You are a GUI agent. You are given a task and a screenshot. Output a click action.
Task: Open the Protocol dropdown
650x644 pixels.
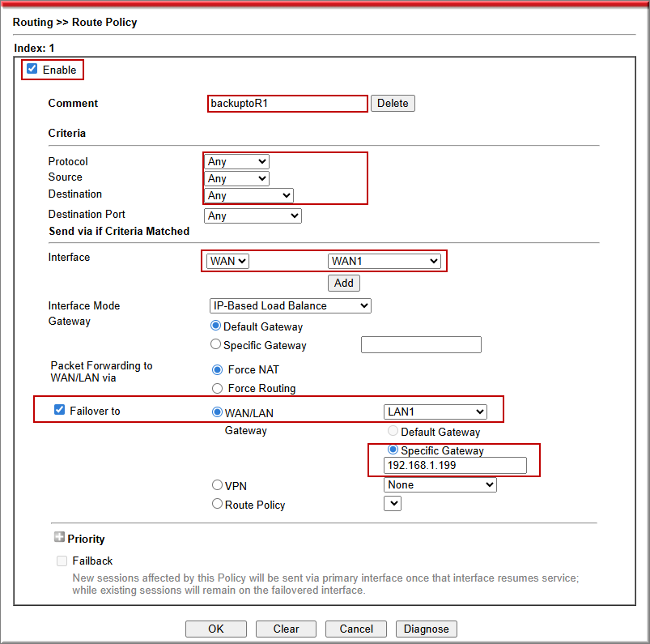(236, 162)
